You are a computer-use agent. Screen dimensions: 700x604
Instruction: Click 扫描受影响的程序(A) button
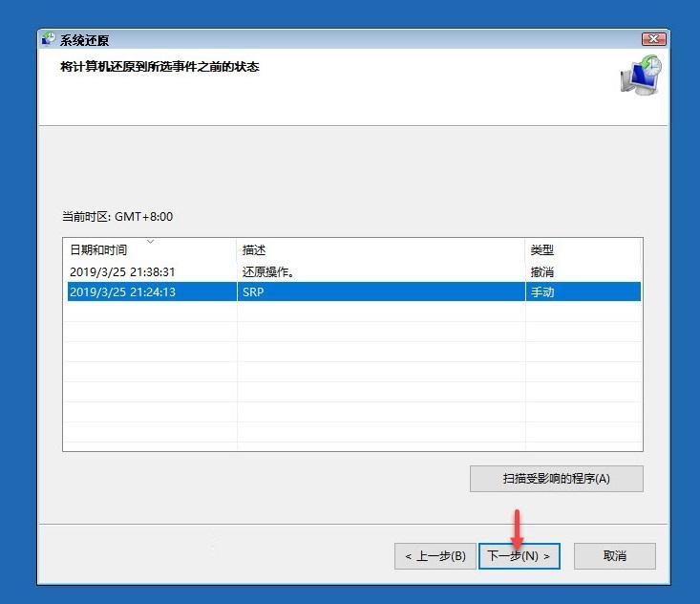coord(556,479)
